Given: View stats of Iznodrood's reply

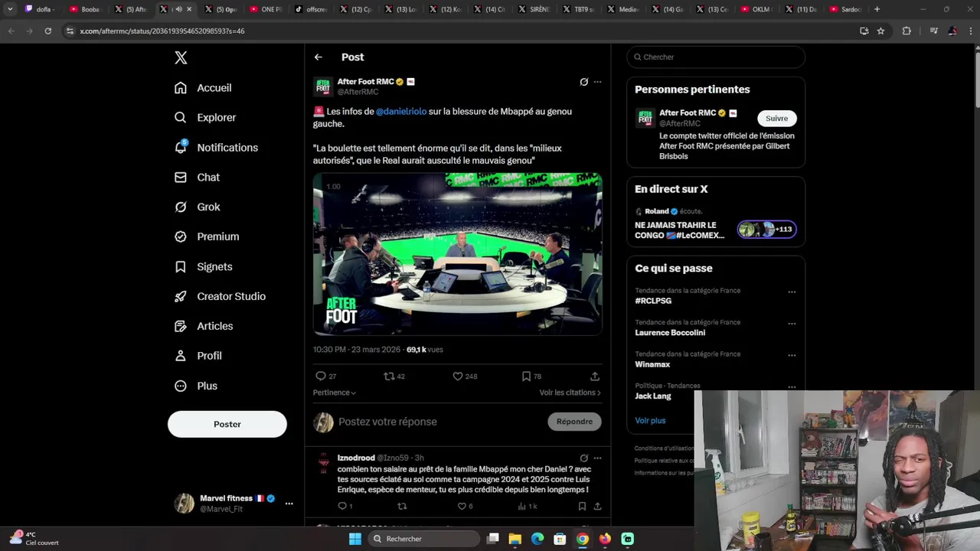Looking at the screenshot, I should click(x=528, y=507).
